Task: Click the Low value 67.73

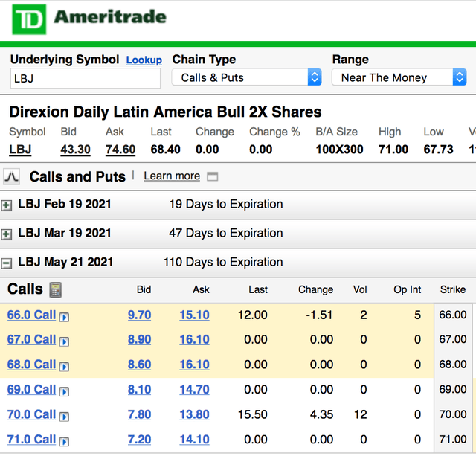Action: coord(438,150)
